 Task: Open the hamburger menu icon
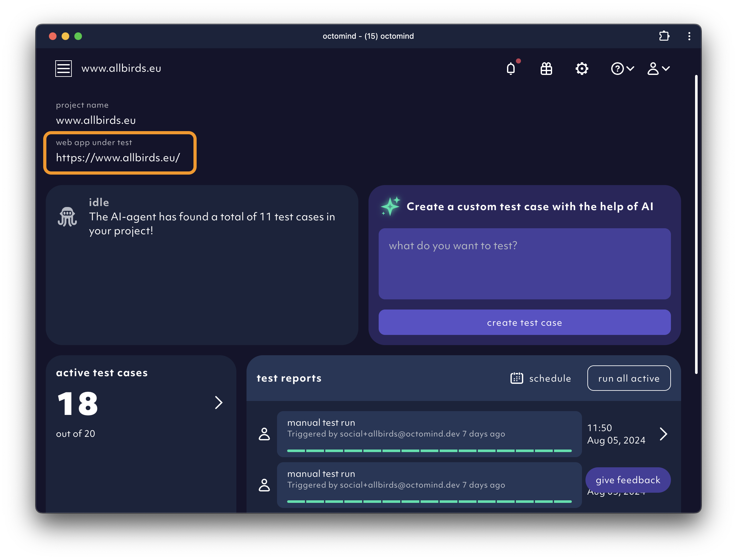coord(63,68)
